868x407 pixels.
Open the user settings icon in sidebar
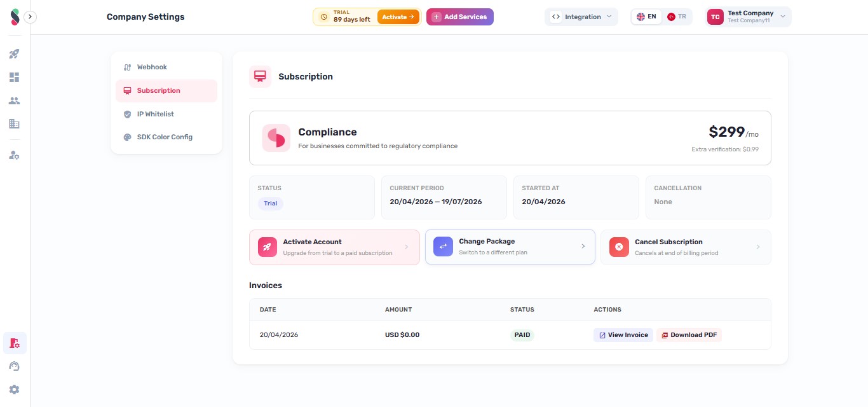[14, 155]
